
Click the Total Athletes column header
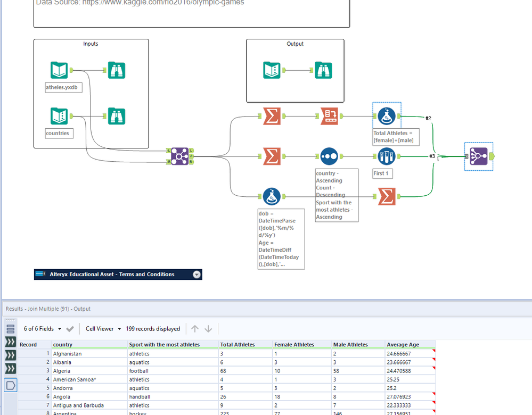245,344
